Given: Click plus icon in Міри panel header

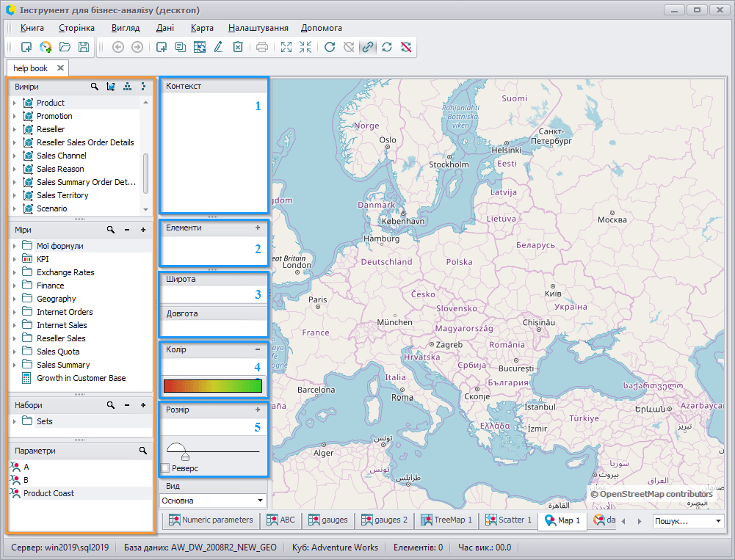Looking at the screenshot, I should tap(143, 230).
